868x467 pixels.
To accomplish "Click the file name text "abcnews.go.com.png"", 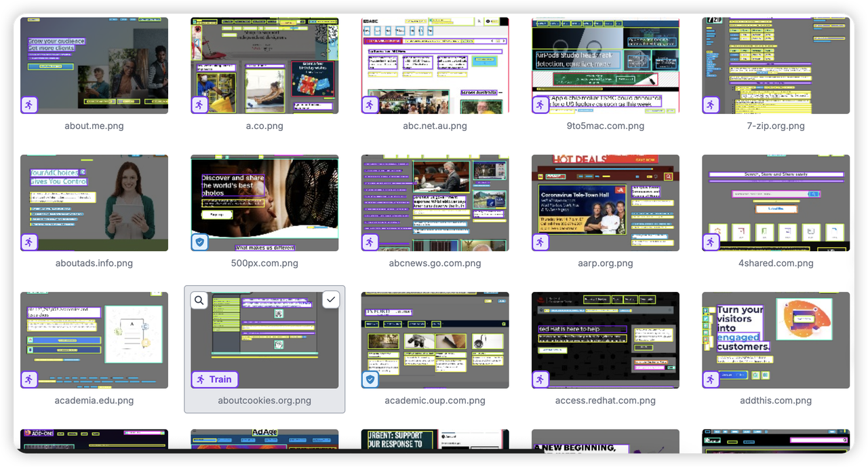I will click(435, 263).
